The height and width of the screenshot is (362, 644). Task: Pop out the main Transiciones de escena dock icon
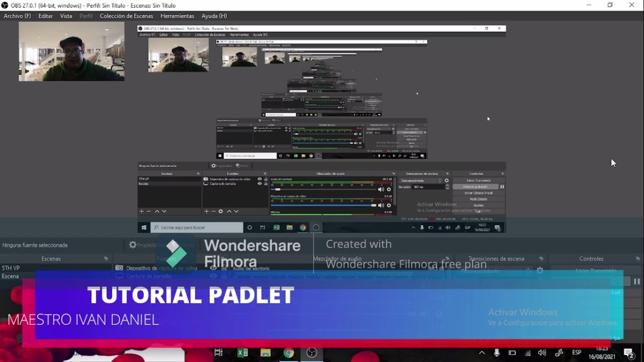click(542, 259)
